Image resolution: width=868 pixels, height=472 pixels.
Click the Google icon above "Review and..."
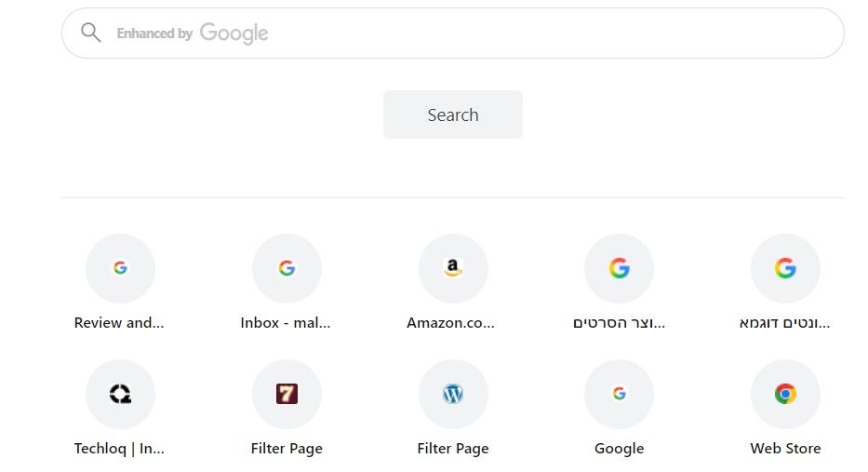[120, 268]
